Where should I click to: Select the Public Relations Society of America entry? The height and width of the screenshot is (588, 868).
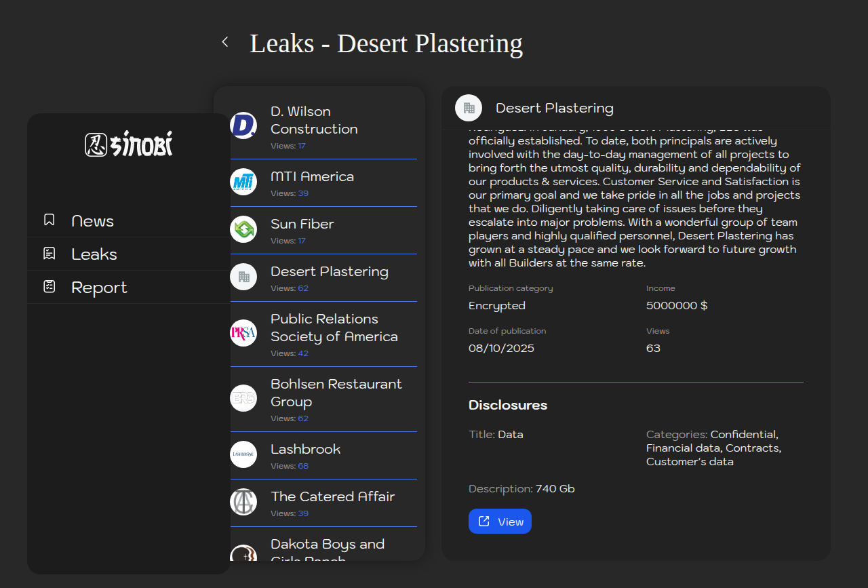pos(334,328)
